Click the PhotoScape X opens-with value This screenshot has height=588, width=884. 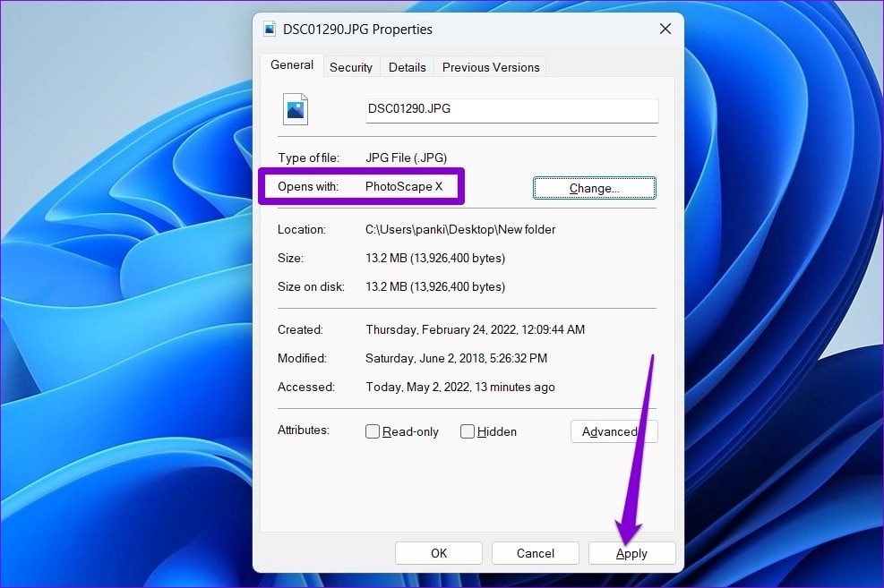pyautogui.click(x=405, y=187)
